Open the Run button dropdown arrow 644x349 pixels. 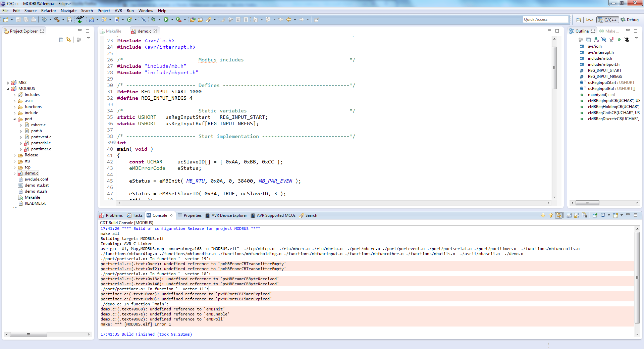coord(172,19)
